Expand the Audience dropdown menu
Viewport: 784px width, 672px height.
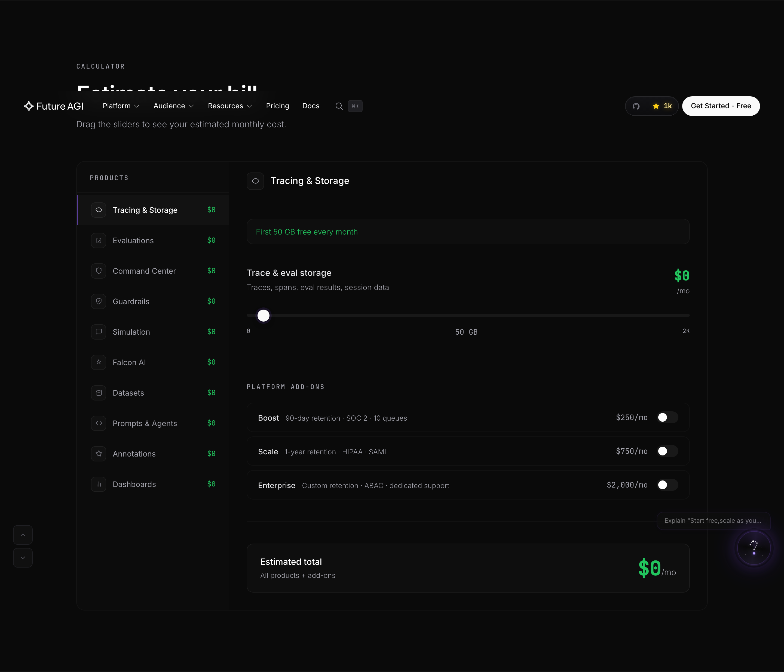[x=174, y=106]
